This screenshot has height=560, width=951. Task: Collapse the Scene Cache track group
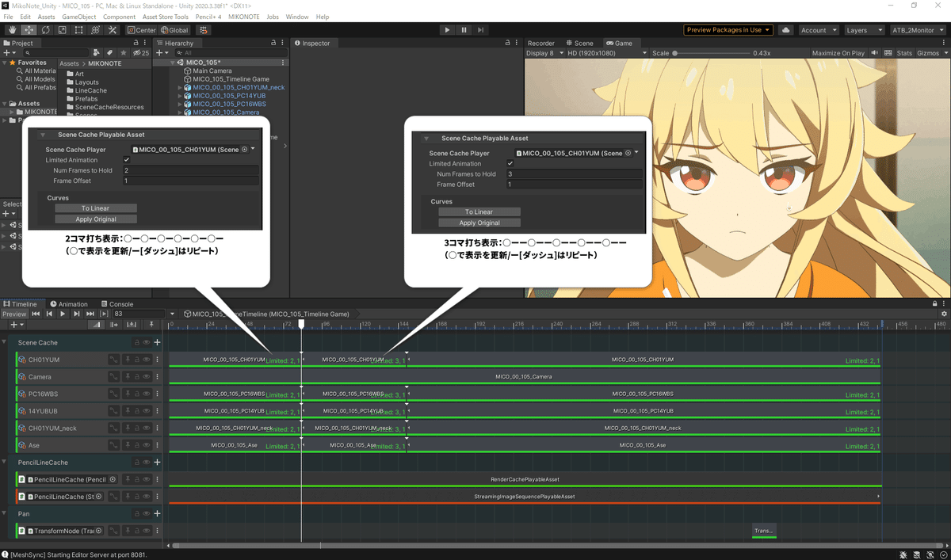click(6, 342)
